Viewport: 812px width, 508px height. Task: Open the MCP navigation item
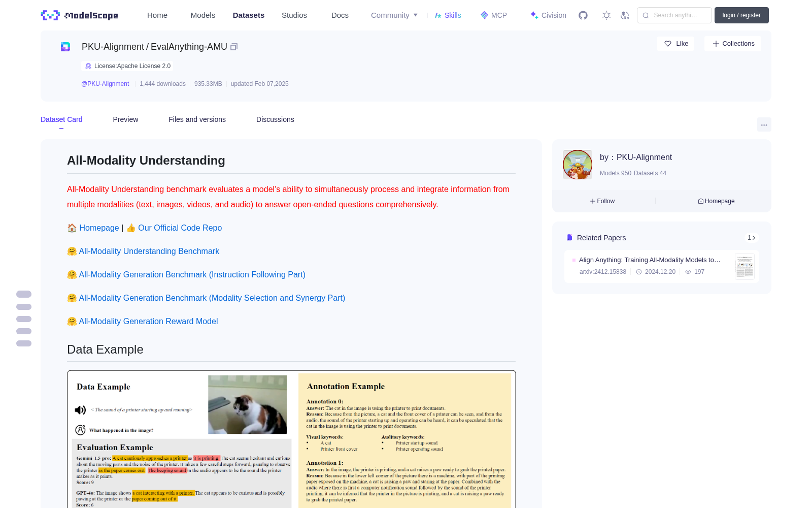[x=493, y=15]
